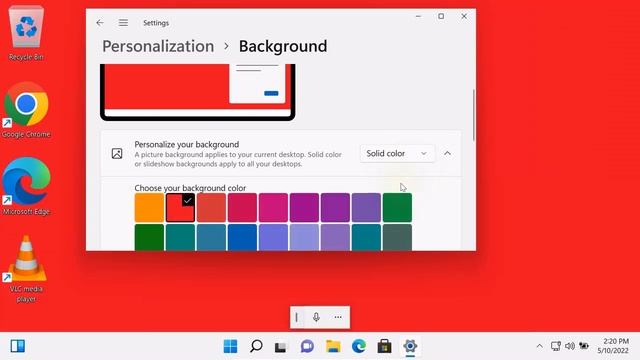Select the dark cyan teal swatch near the row end
This screenshot has width=640, height=360.
point(367,238)
